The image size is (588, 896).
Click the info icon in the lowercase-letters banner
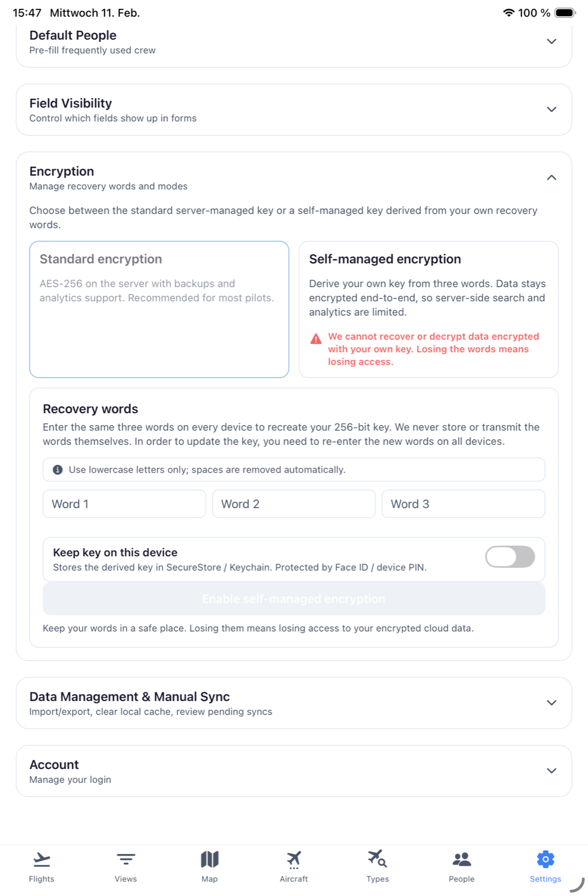[58, 469]
